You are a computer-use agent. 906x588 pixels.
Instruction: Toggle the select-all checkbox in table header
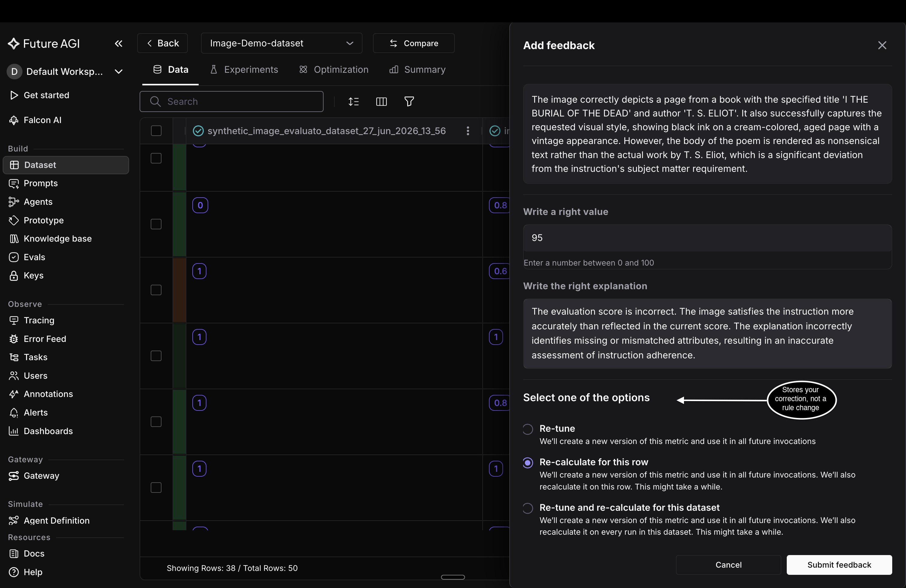(x=156, y=131)
